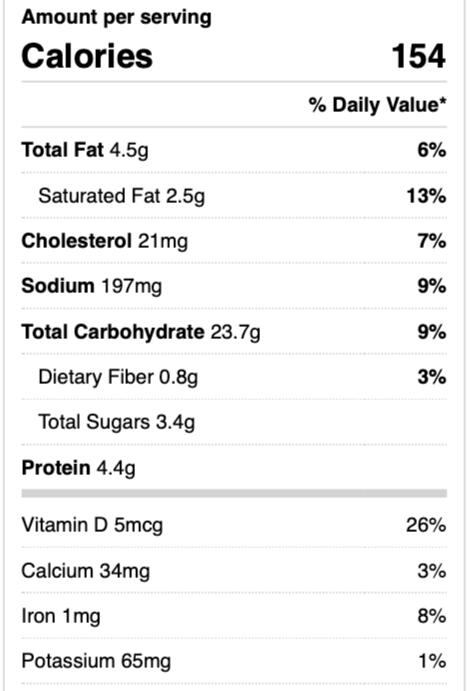The width and height of the screenshot is (470, 691).
Task: Click the % Daily Value* header
Action: (x=377, y=105)
